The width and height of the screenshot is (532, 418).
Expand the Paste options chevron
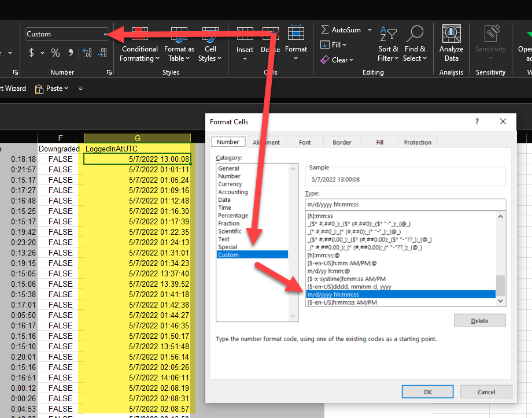(66, 88)
